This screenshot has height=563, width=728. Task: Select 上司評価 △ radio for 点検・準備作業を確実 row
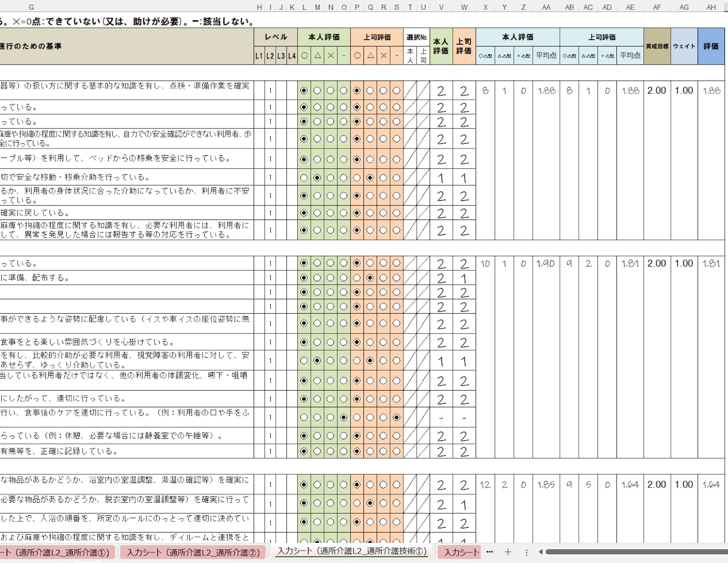(x=371, y=91)
